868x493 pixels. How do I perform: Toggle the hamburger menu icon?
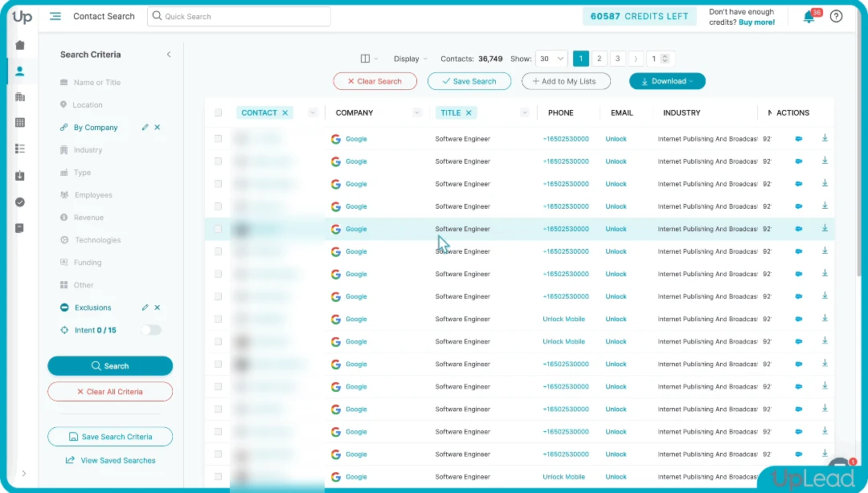(x=55, y=16)
